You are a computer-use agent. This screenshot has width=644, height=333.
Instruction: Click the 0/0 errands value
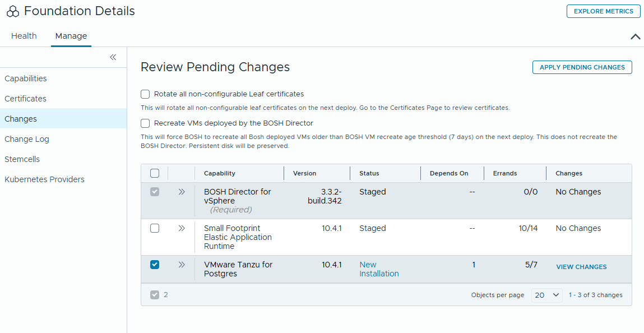click(x=531, y=192)
